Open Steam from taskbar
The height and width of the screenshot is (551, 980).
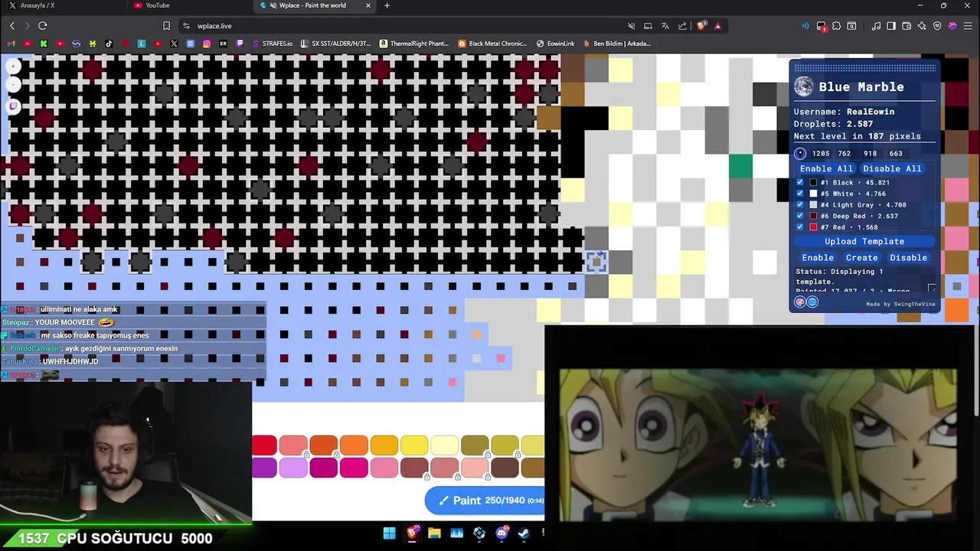[x=524, y=533]
